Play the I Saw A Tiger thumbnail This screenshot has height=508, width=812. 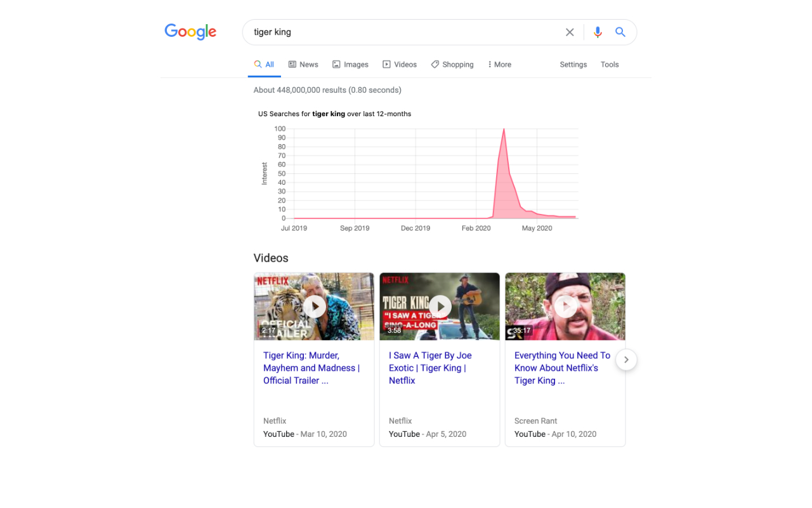click(440, 307)
